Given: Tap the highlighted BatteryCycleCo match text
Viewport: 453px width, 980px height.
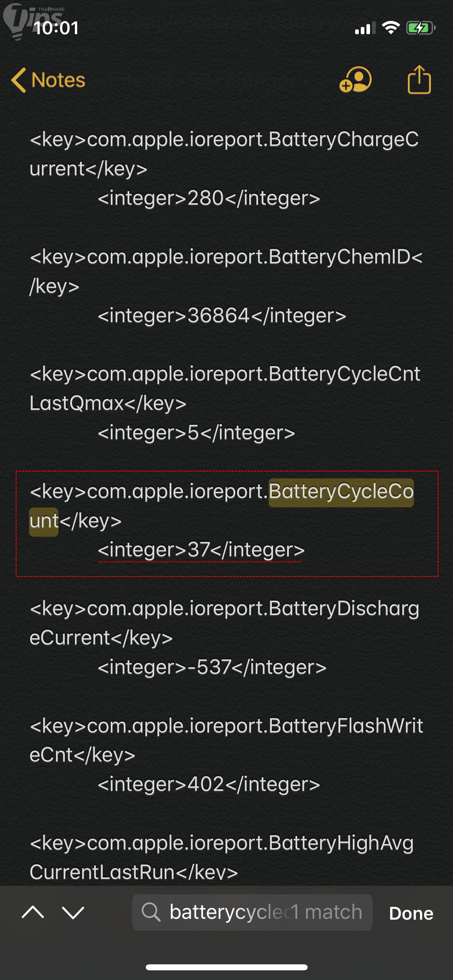Looking at the screenshot, I should 341,492.
